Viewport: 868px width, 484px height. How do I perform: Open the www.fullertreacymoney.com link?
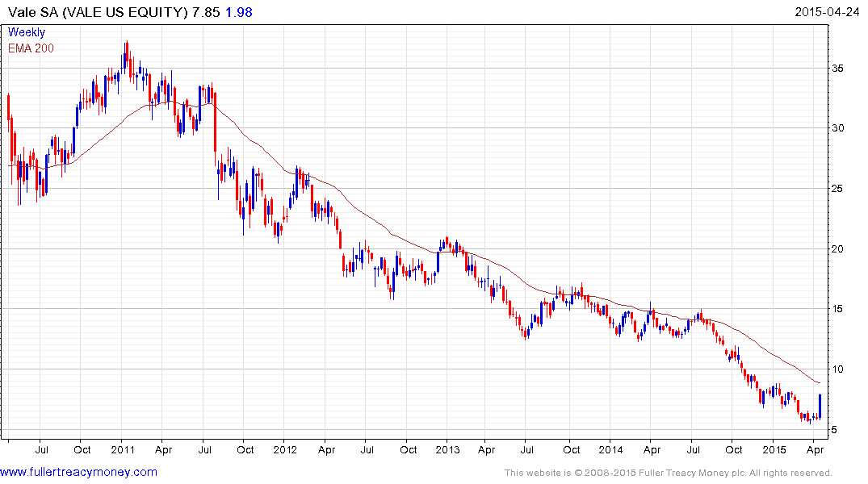(x=78, y=472)
